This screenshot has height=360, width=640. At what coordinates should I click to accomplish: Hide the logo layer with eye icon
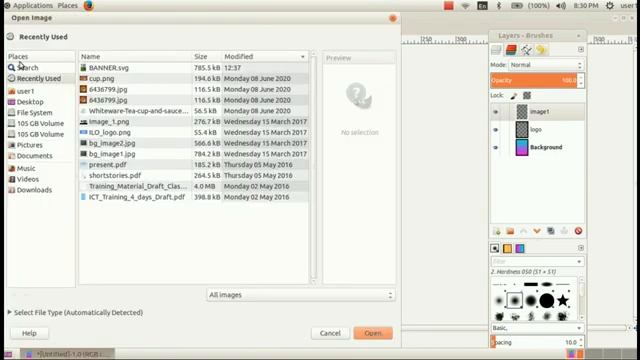pyautogui.click(x=496, y=130)
